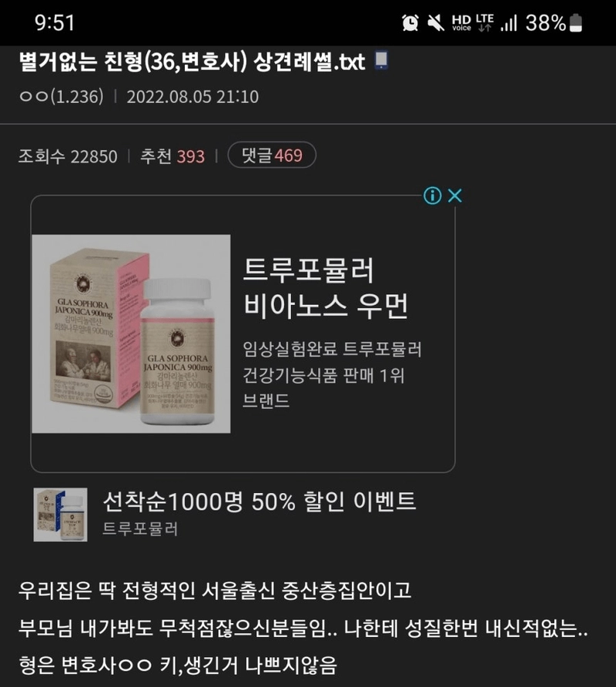This screenshot has width=616, height=687.
Task: Tap the 조회수 22850 view count
Action: [68, 156]
